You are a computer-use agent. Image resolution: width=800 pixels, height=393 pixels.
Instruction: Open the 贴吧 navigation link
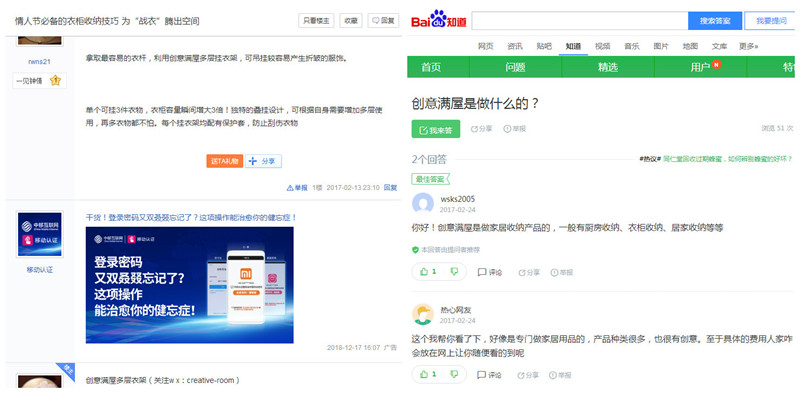coord(544,46)
